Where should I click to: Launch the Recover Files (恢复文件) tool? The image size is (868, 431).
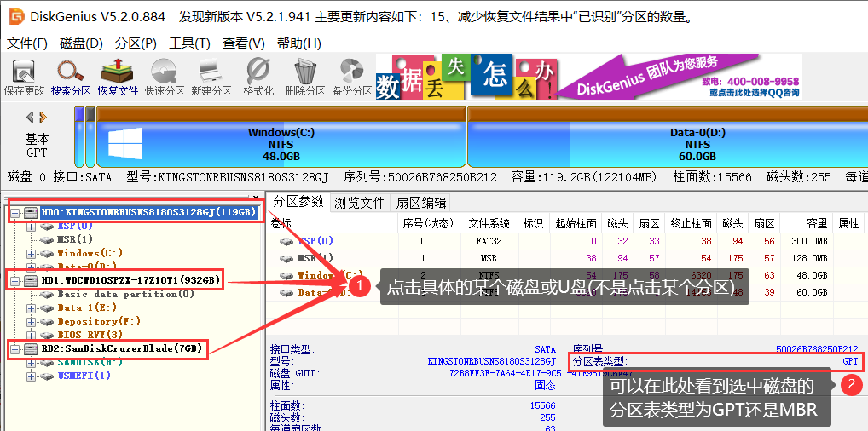click(117, 77)
